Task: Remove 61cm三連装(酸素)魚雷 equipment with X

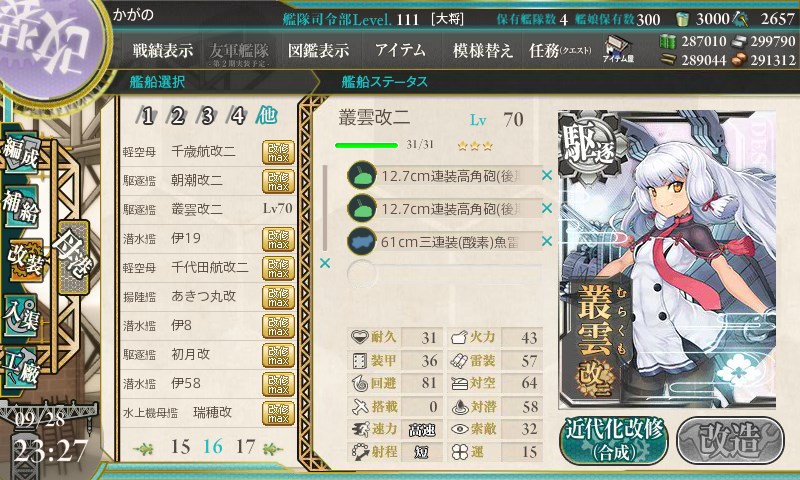Action: (546, 241)
